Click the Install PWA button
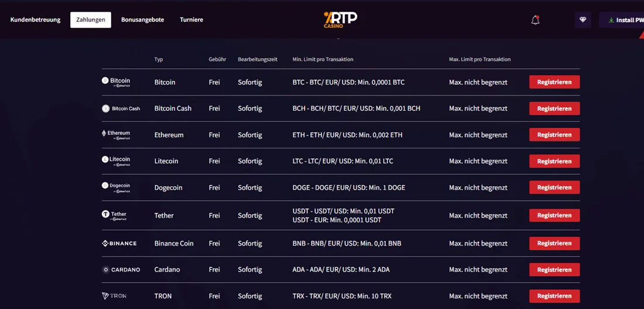The image size is (644, 309). (x=622, y=20)
